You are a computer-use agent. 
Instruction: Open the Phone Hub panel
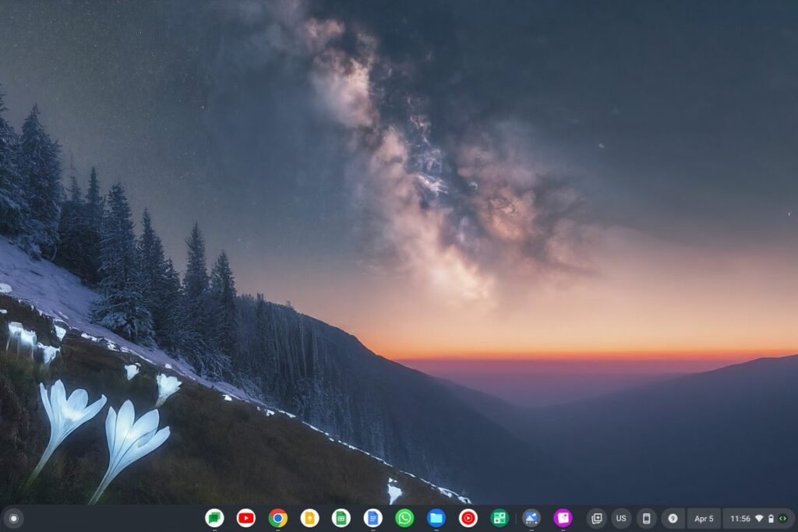tap(646, 518)
